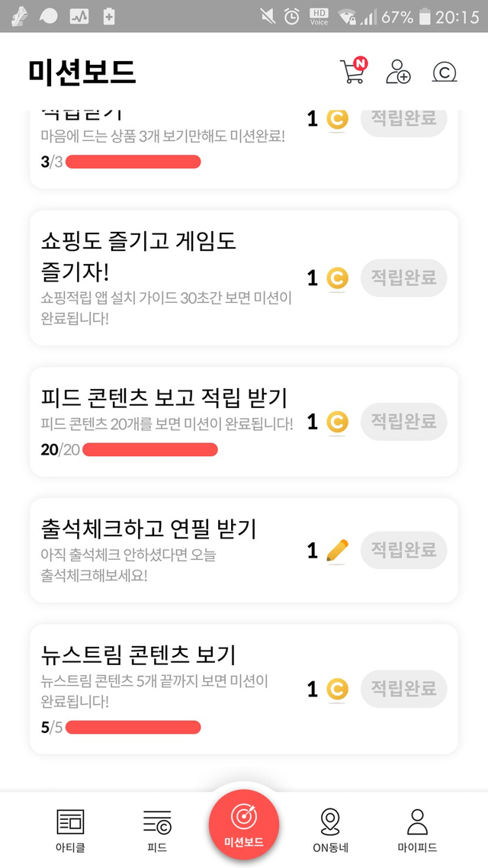
Task: Switch to the 아티클 tab
Action: pos(70,830)
